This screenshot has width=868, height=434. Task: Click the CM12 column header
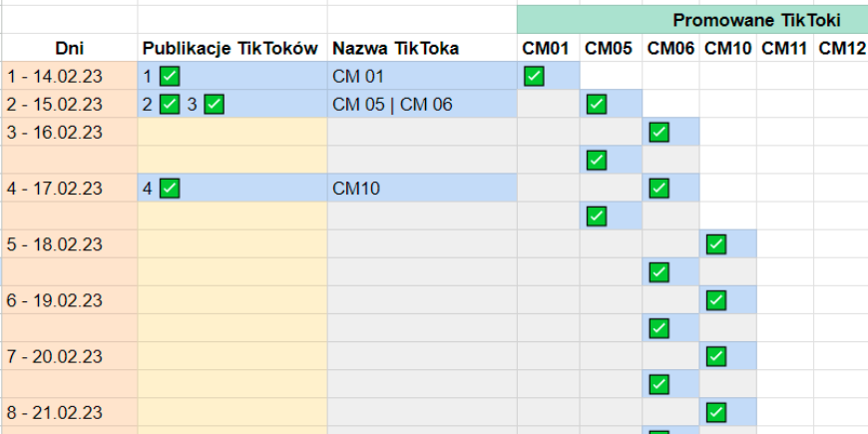(x=842, y=48)
